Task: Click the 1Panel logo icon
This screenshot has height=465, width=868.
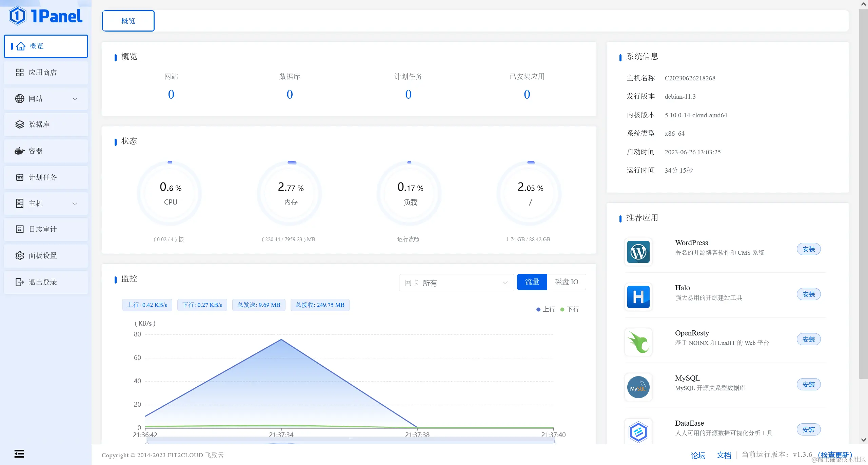Action: [x=18, y=16]
